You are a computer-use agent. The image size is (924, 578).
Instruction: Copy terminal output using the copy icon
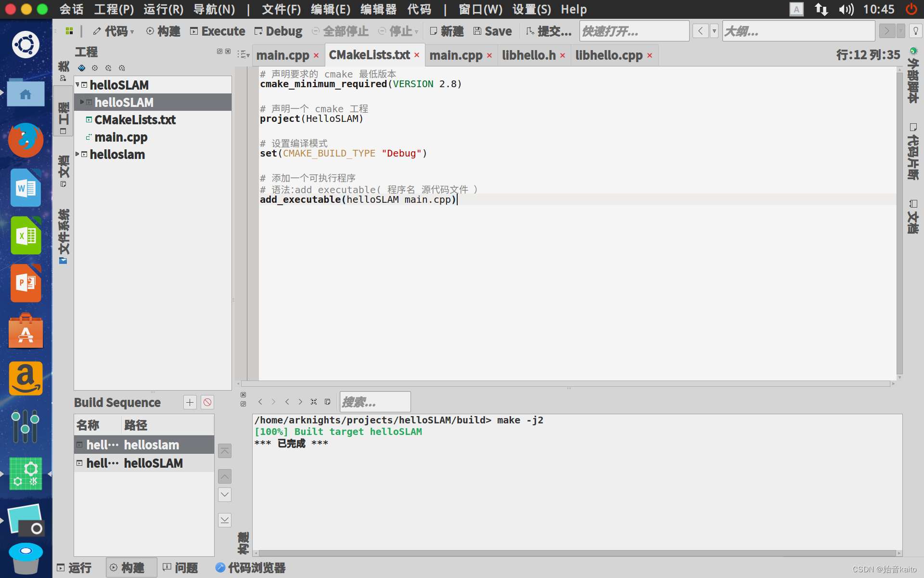[x=328, y=401]
